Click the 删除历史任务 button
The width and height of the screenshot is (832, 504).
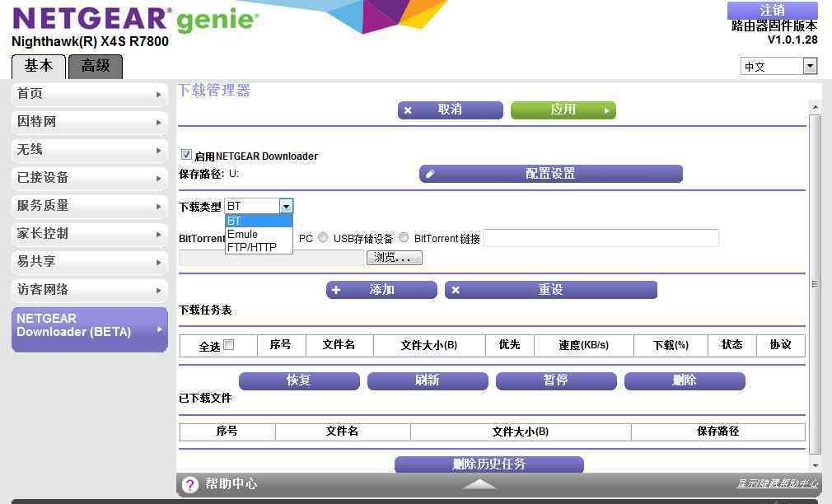[489, 464]
